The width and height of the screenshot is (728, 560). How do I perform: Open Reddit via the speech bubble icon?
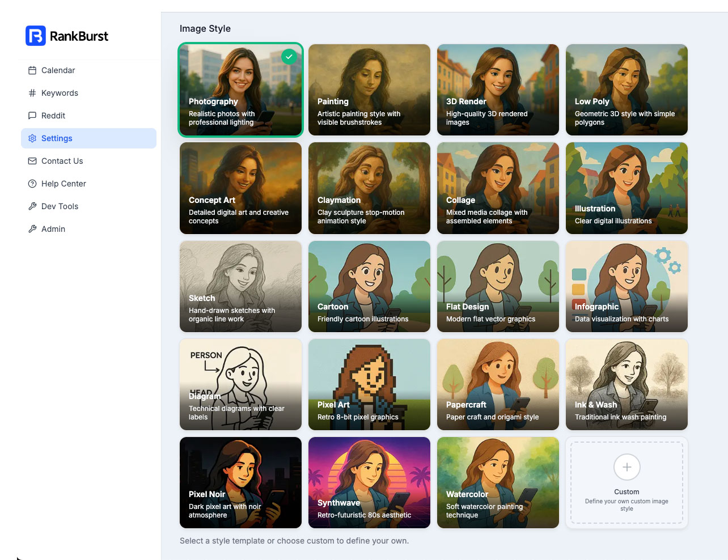[32, 116]
